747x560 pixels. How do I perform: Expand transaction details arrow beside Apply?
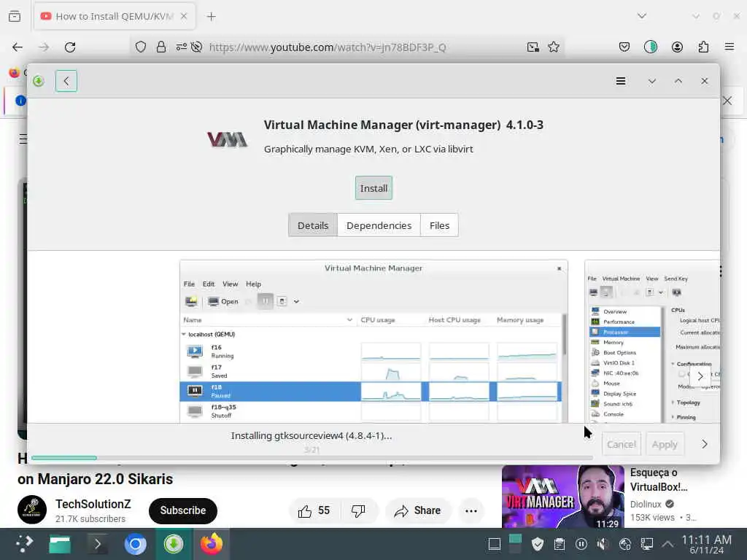(704, 444)
